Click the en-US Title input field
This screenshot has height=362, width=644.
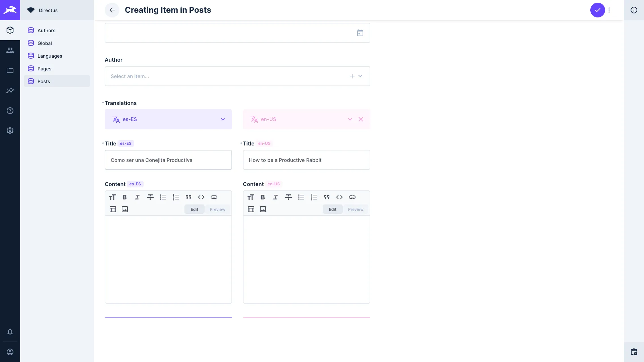pyautogui.click(x=306, y=160)
